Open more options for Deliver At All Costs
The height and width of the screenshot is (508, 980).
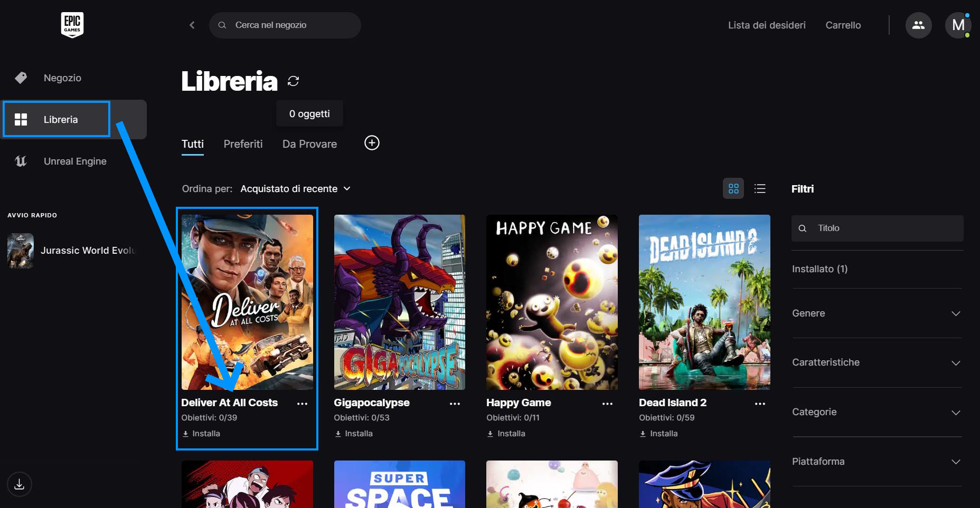point(302,404)
